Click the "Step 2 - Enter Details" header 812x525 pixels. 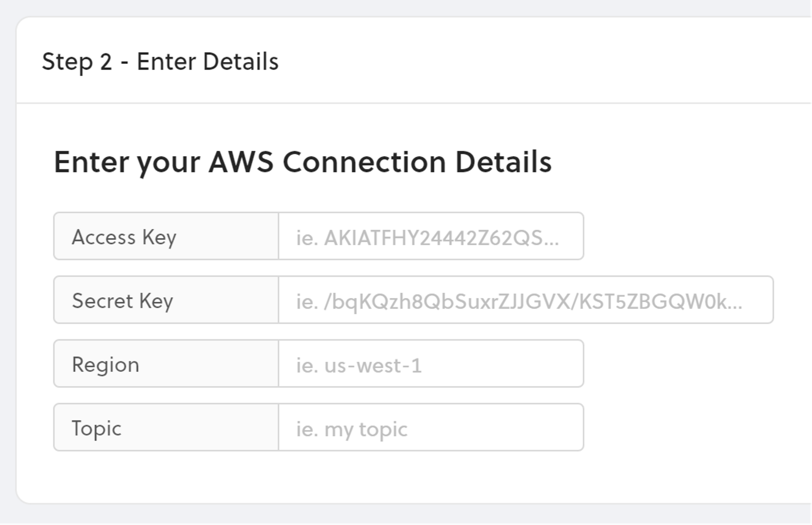pyautogui.click(x=160, y=61)
